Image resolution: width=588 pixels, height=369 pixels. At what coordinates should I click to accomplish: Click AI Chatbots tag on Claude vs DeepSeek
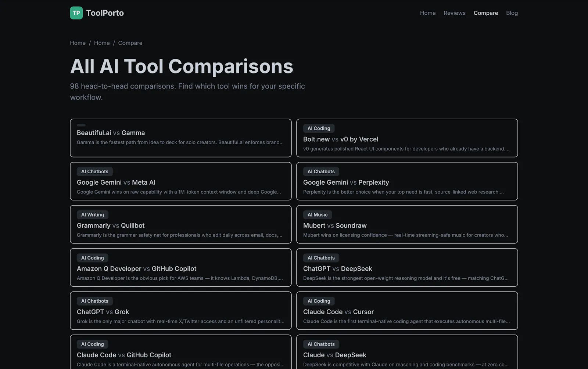point(321,344)
